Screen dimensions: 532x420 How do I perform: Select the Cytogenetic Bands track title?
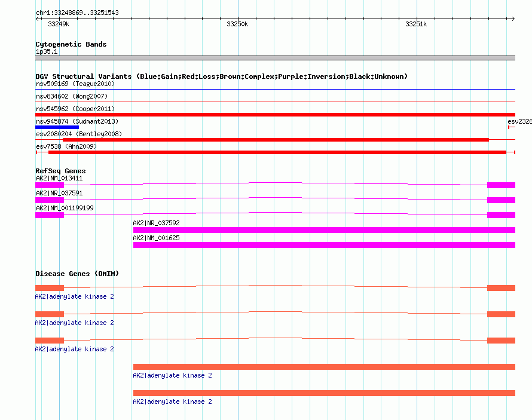tap(71, 44)
